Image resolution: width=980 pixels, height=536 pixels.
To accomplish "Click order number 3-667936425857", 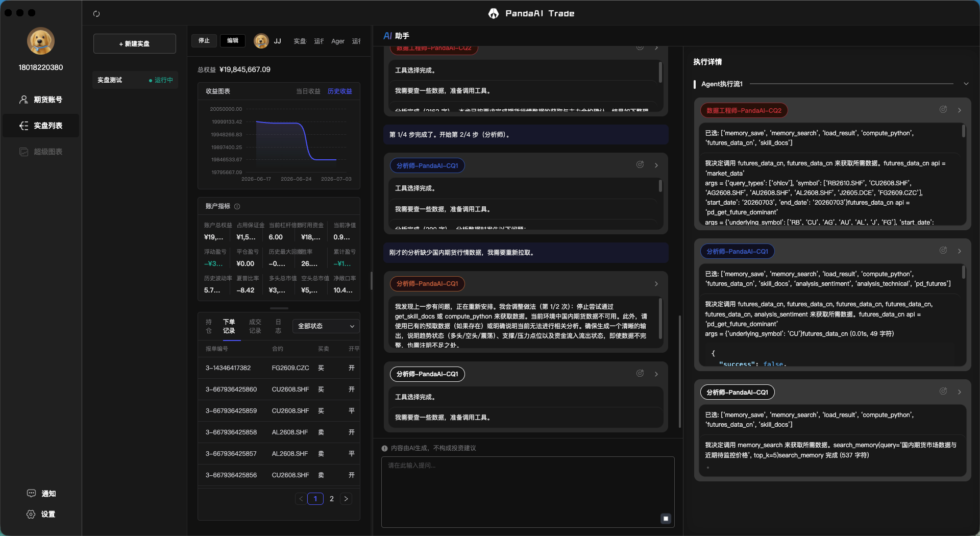I will tap(231, 454).
